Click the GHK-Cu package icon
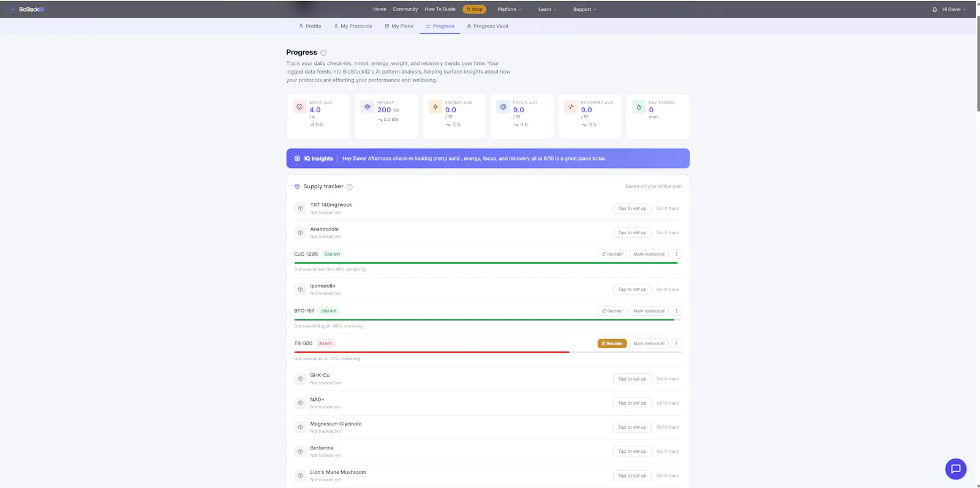This screenshot has height=488, width=980. tap(300, 379)
